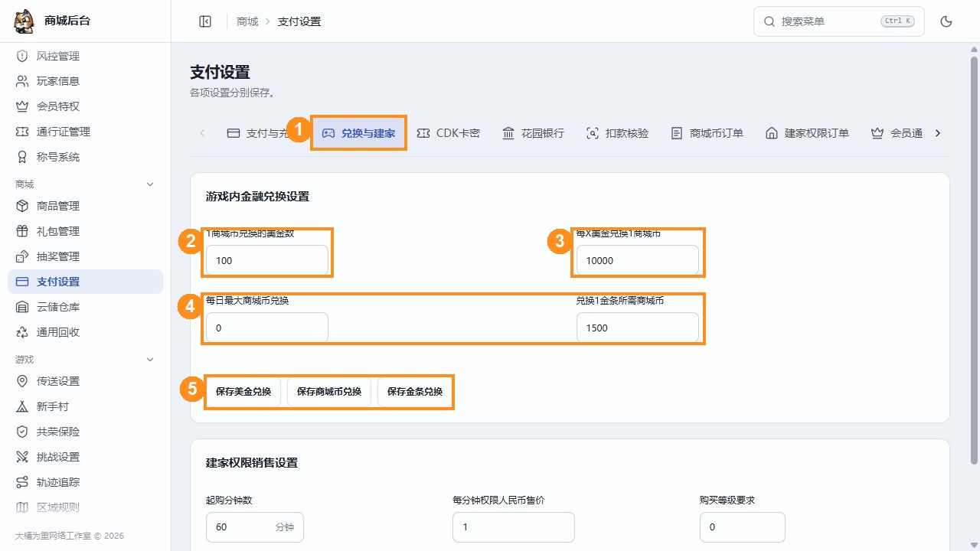Focus the 每日最大商城币兑换 field
Image resolution: width=980 pixels, height=551 pixels.
[267, 328]
